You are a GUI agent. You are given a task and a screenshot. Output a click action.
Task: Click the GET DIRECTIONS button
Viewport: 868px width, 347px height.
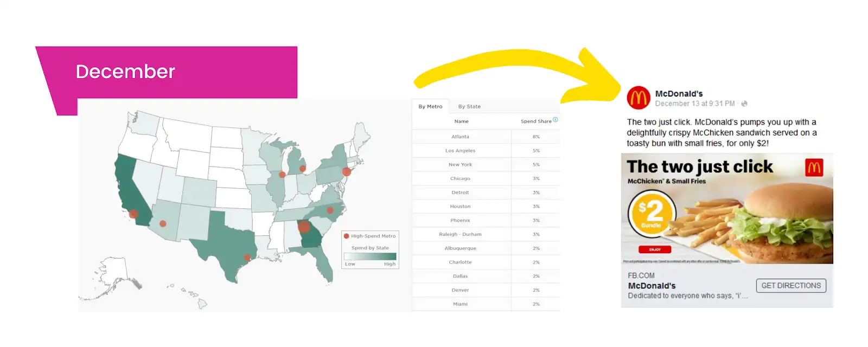click(791, 286)
